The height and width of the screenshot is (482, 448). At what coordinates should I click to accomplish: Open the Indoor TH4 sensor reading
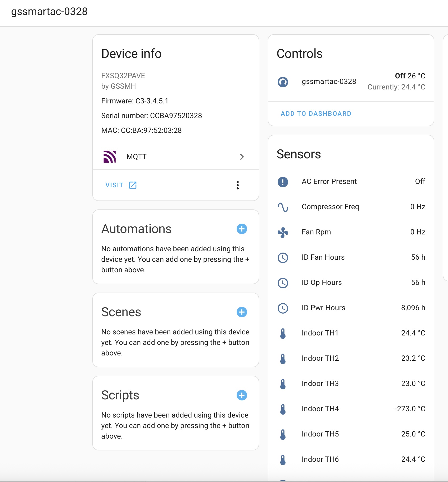[x=320, y=409]
